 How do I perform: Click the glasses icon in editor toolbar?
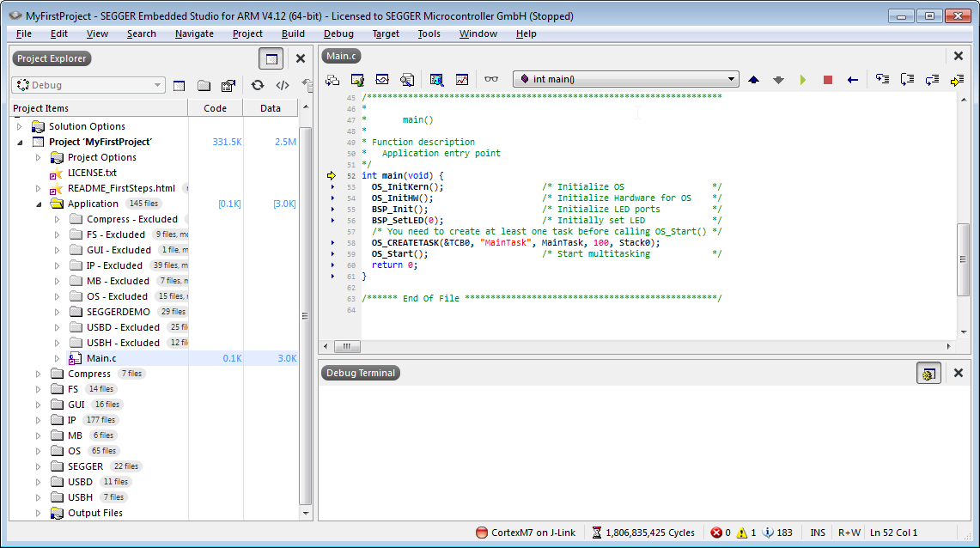(491, 79)
